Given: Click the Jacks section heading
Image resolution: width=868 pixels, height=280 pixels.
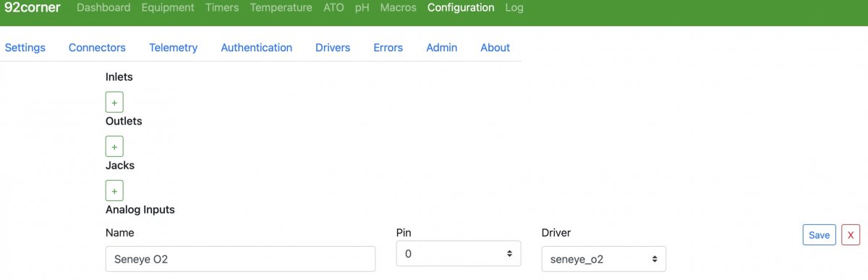Looking at the screenshot, I should point(120,165).
